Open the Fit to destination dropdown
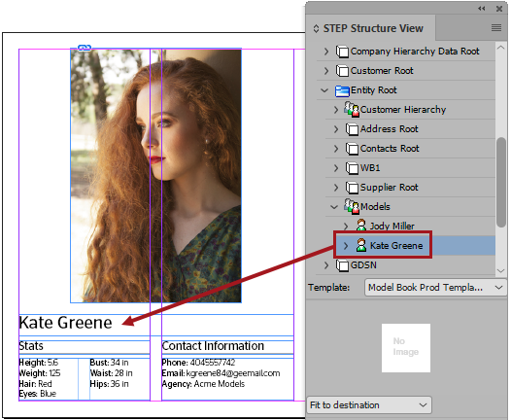 369,405
